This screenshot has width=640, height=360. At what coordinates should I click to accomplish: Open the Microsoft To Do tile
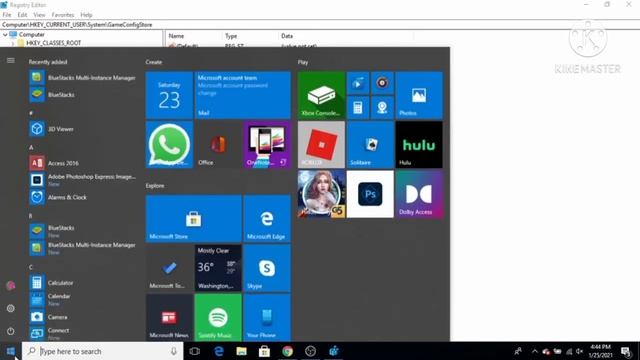tap(169, 268)
